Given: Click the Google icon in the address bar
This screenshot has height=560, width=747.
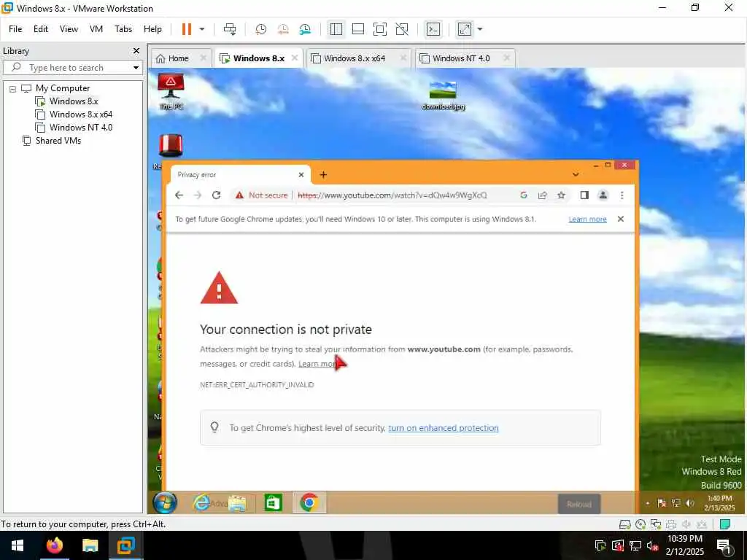Looking at the screenshot, I should click(x=524, y=195).
